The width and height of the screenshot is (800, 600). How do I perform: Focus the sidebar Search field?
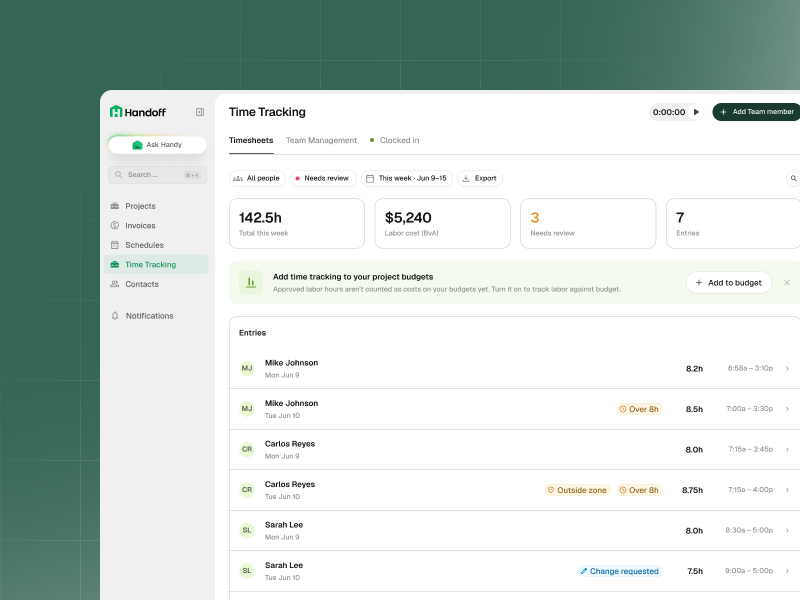click(157, 175)
